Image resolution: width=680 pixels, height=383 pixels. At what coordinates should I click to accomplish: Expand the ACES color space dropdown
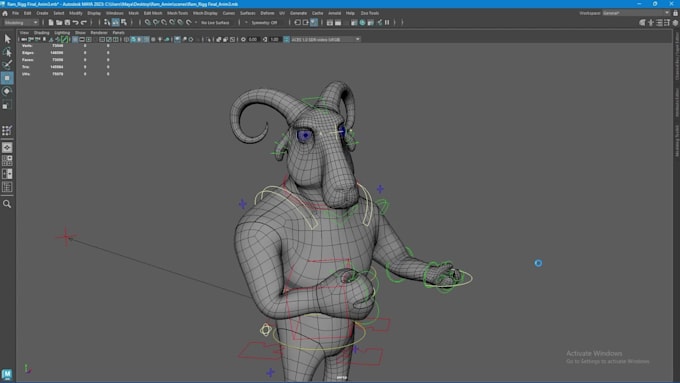pos(325,39)
